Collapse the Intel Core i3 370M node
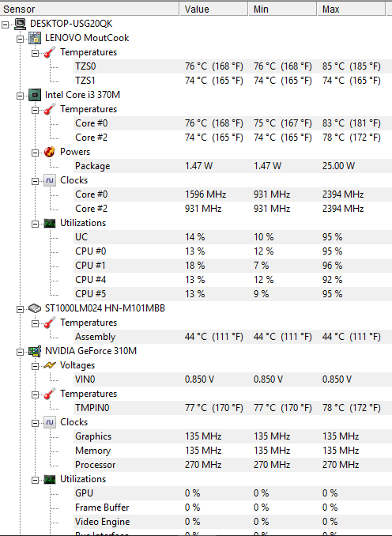This screenshot has width=392, height=536. point(21,96)
